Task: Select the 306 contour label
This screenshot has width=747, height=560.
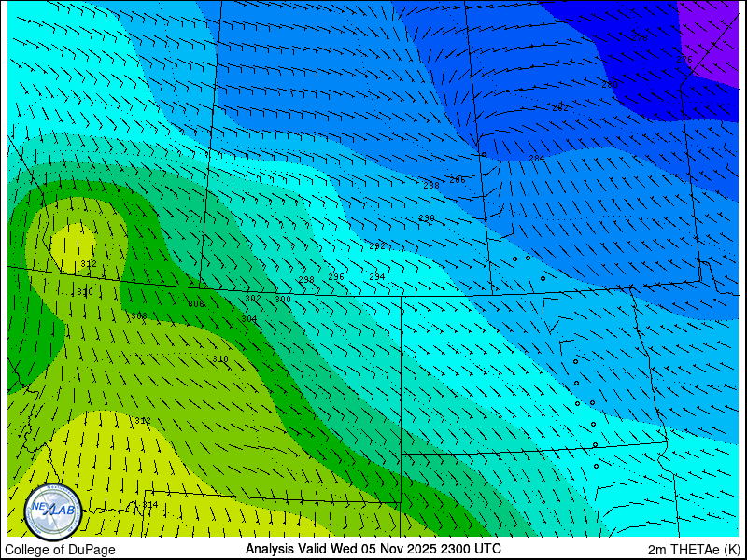Action: (x=196, y=304)
